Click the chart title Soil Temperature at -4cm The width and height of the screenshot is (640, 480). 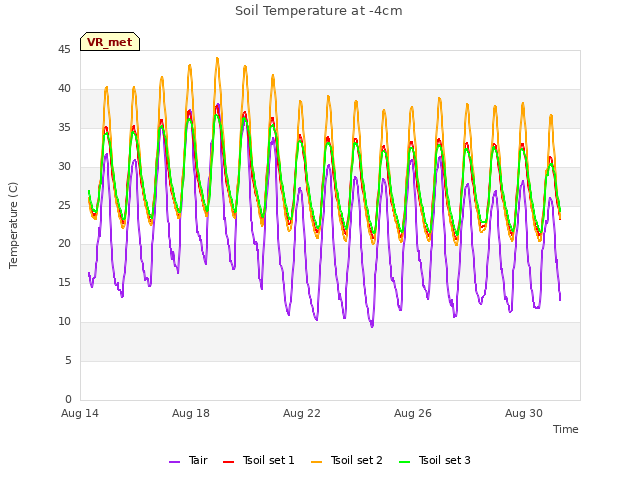[x=319, y=11]
